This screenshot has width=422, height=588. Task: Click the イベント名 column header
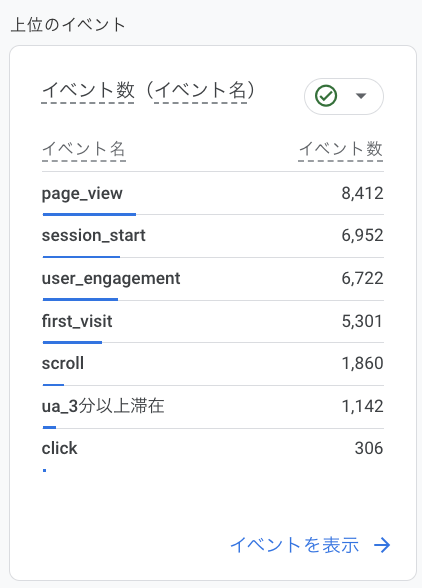(84, 149)
